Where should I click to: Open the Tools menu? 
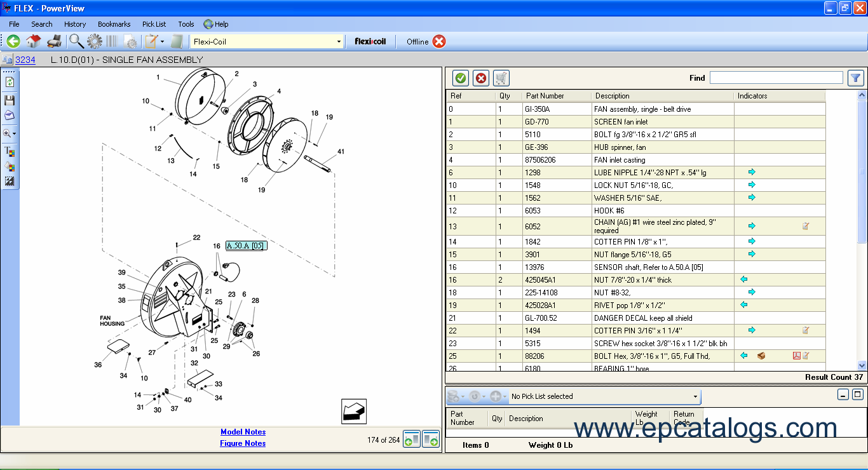click(186, 24)
